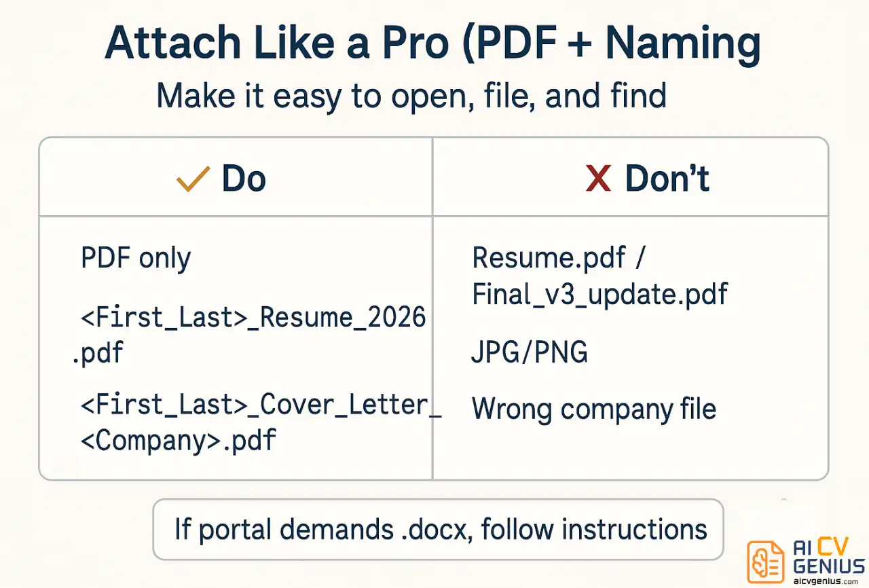Click the gold checkmark icon beside Do
Image resolution: width=869 pixels, height=588 pixels.
pos(193,179)
